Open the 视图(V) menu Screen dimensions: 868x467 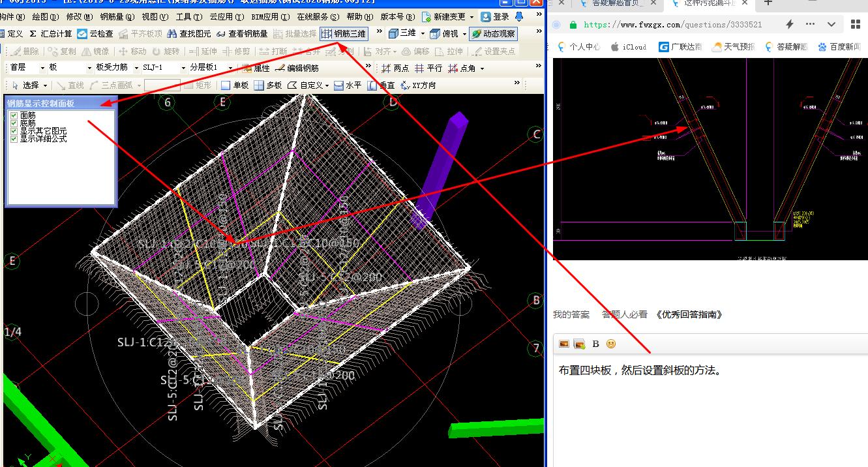(155, 16)
